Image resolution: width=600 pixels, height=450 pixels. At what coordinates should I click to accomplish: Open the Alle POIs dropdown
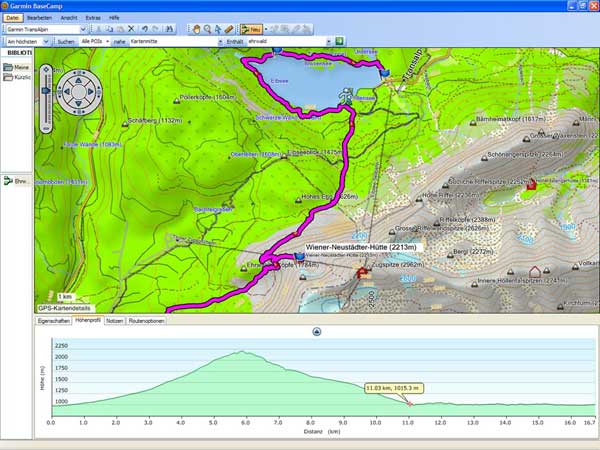[x=95, y=41]
